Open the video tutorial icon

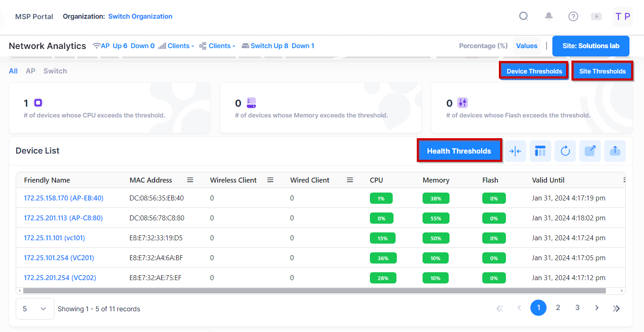click(x=596, y=17)
